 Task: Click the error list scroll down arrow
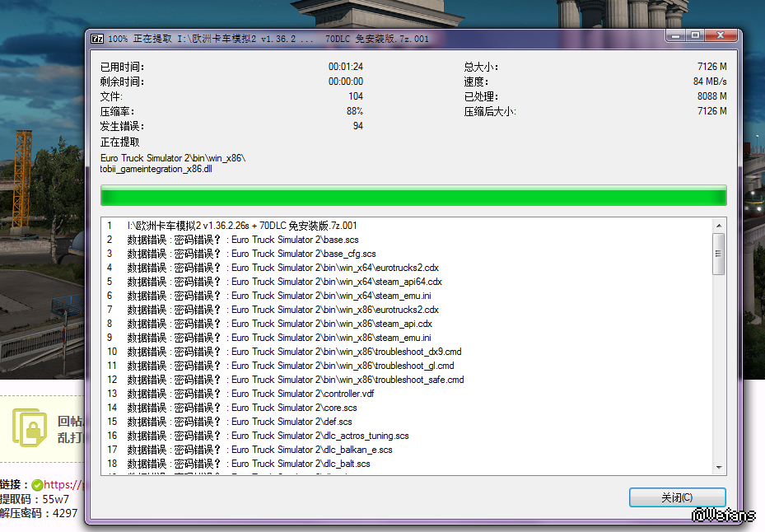click(x=719, y=467)
